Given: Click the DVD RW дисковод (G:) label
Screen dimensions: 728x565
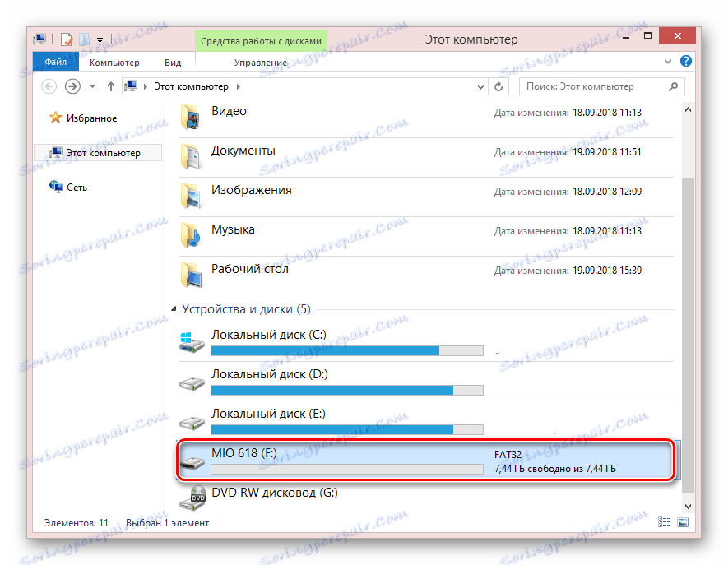Looking at the screenshot, I should tap(275, 493).
